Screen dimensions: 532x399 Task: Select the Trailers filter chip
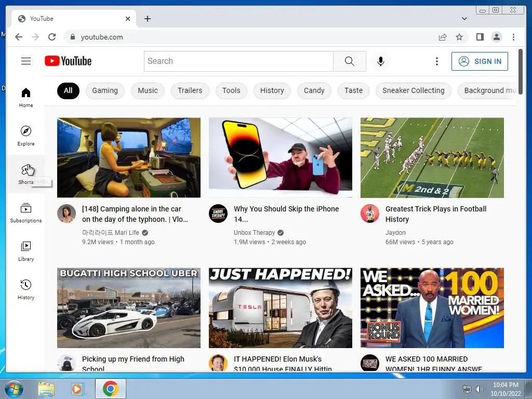point(190,90)
